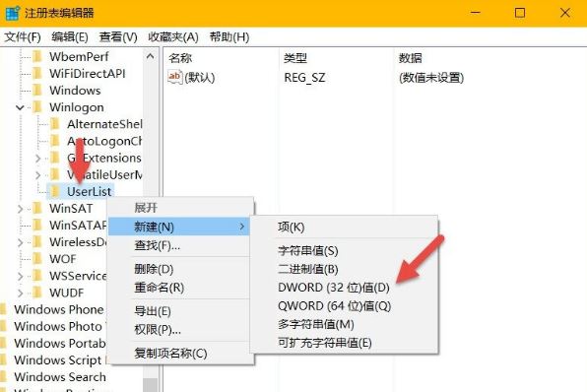587x392 pixels.
Task: Expand the WUDF tree node
Action: pos(21,293)
